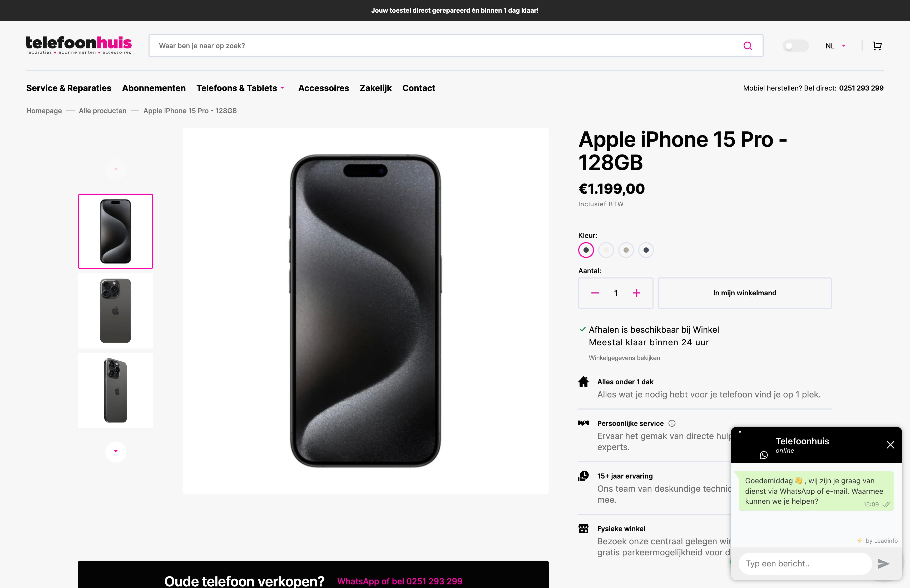Open the Winkelgegevens bekijken link
This screenshot has height=588, width=910.
point(624,358)
